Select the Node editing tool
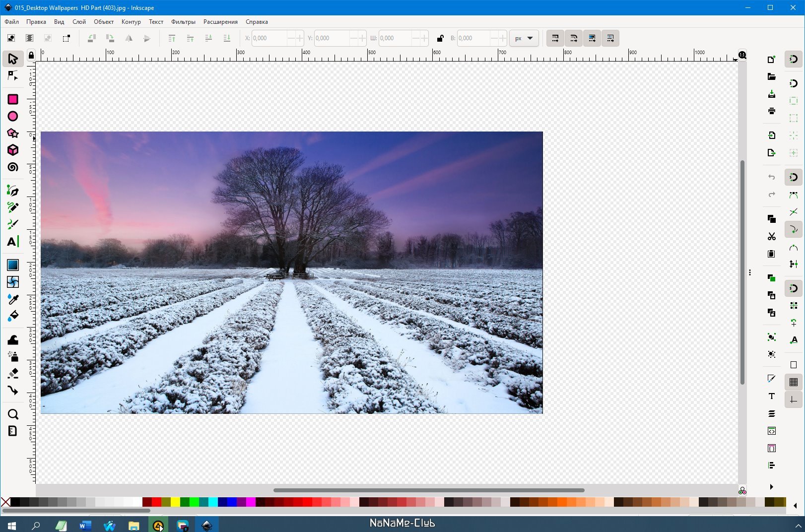This screenshot has height=532, width=805. pos(13,75)
